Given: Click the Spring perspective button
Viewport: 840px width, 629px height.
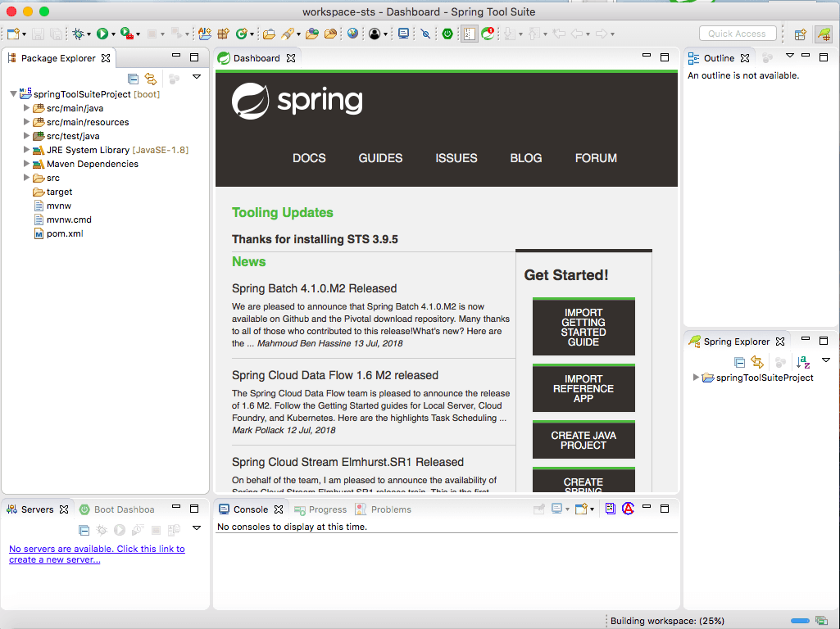Looking at the screenshot, I should (x=824, y=34).
